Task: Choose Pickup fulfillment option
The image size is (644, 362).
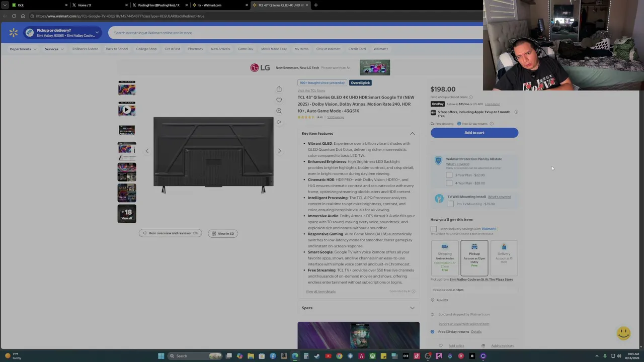Action: click(474, 258)
